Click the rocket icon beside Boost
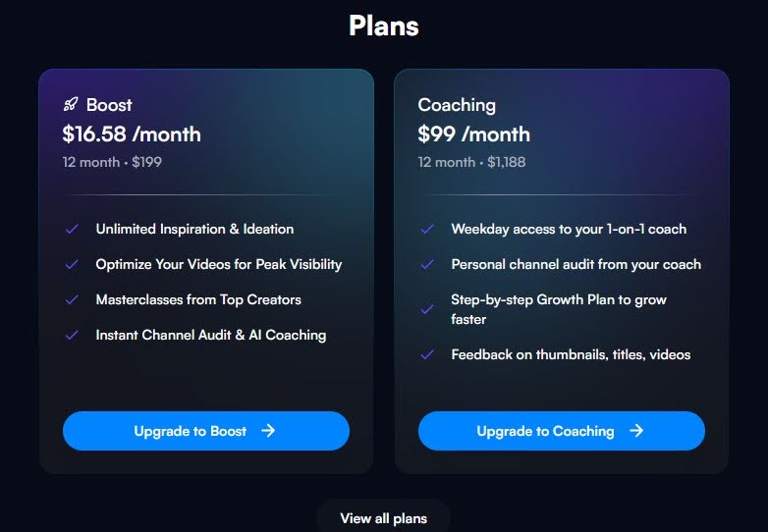 (x=71, y=104)
